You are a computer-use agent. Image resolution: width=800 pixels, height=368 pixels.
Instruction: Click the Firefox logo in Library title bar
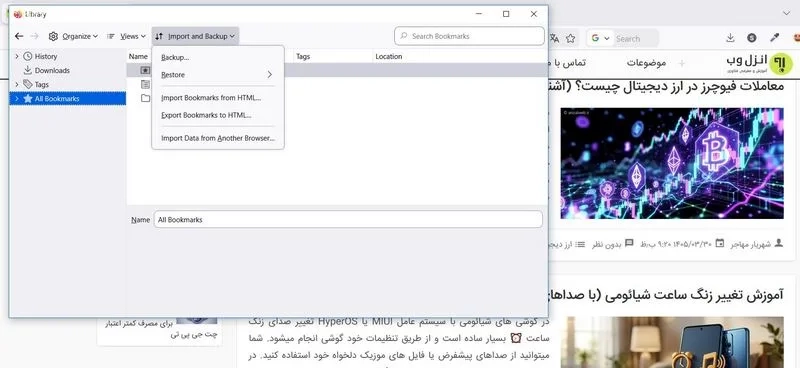[18, 14]
